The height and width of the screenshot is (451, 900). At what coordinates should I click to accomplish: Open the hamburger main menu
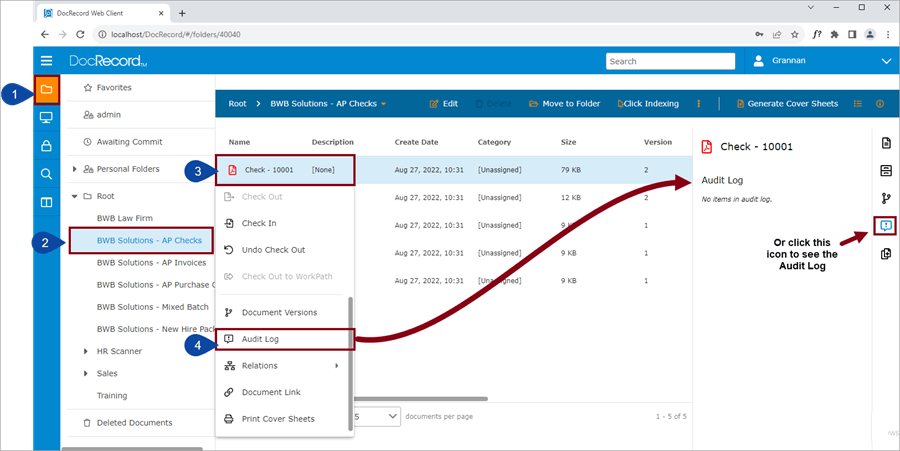click(x=46, y=61)
